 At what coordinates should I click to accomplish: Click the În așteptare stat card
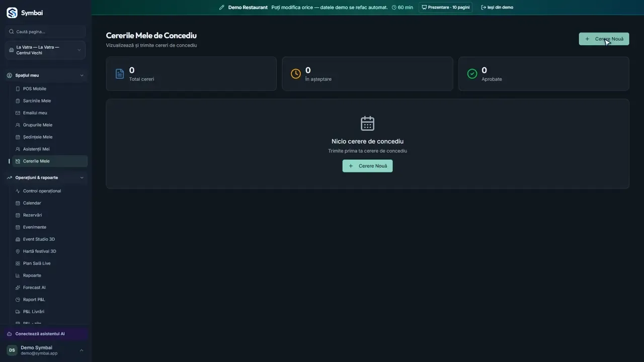(x=367, y=74)
